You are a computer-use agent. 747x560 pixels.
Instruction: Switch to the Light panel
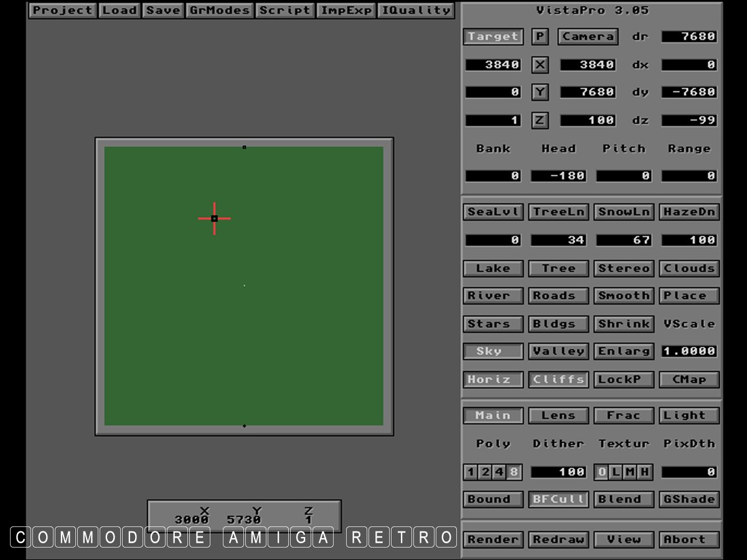(689, 416)
